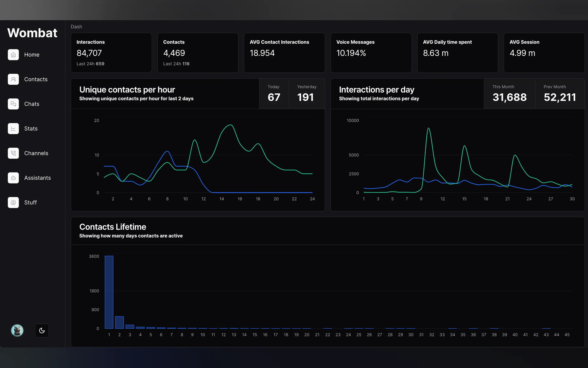The height and width of the screenshot is (368, 588).
Task: Open Contacts via people icon
Action: click(13, 79)
